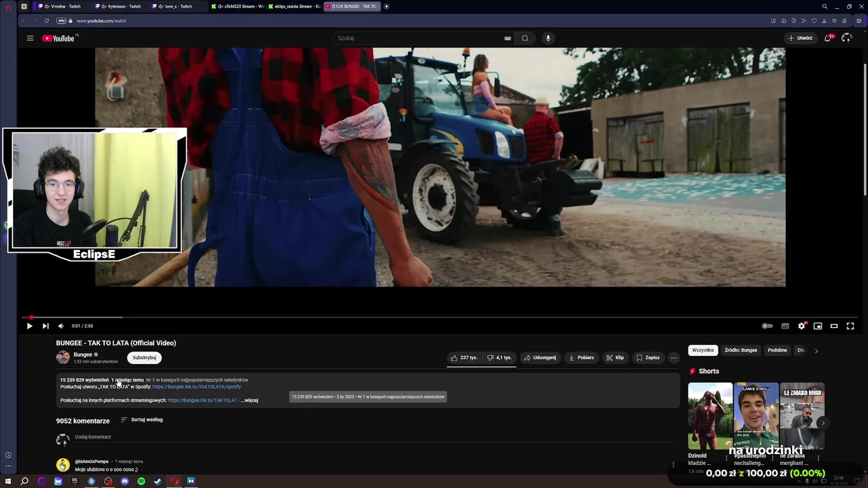Open Windows Start menu
Image resolution: width=868 pixels, height=488 pixels.
[x=8, y=481]
